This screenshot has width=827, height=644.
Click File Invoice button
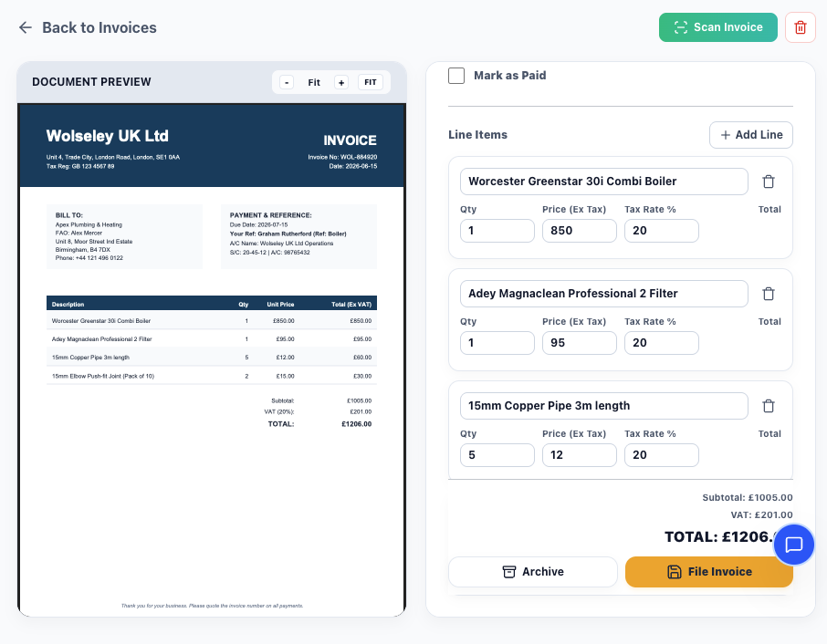(x=709, y=572)
